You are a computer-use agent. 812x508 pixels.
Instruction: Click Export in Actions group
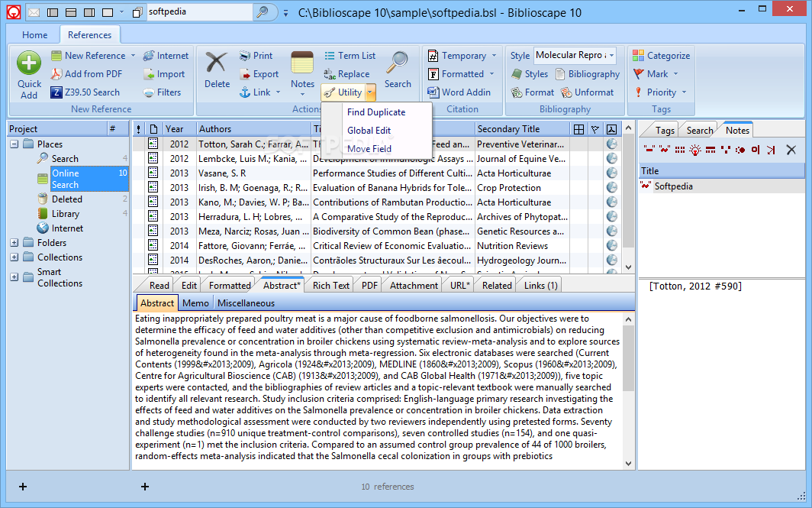point(259,74)
